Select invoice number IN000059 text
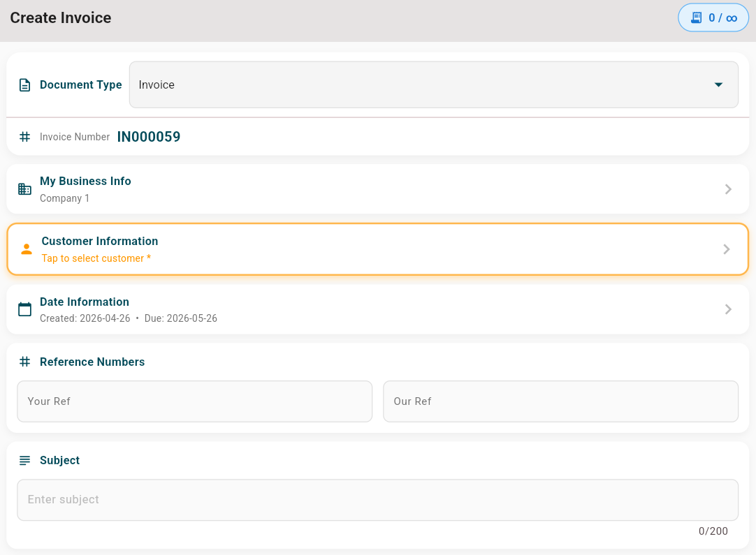Image resolution: width=756 pixels, height=555 pixels. coord(149,137)
